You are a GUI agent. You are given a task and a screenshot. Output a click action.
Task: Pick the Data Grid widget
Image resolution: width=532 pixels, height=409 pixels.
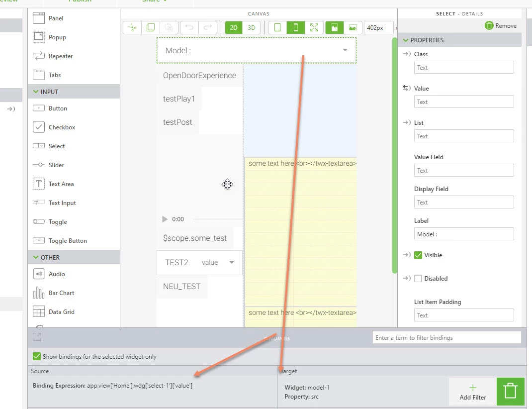54,312
